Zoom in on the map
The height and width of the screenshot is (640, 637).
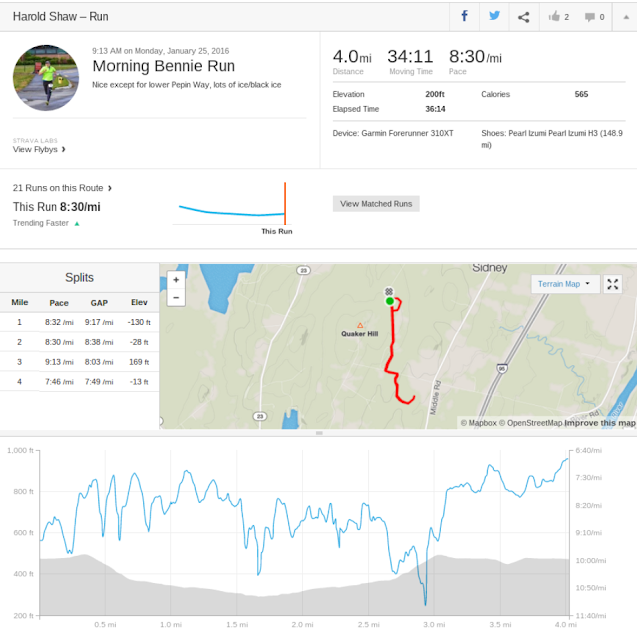coord(176,280)
